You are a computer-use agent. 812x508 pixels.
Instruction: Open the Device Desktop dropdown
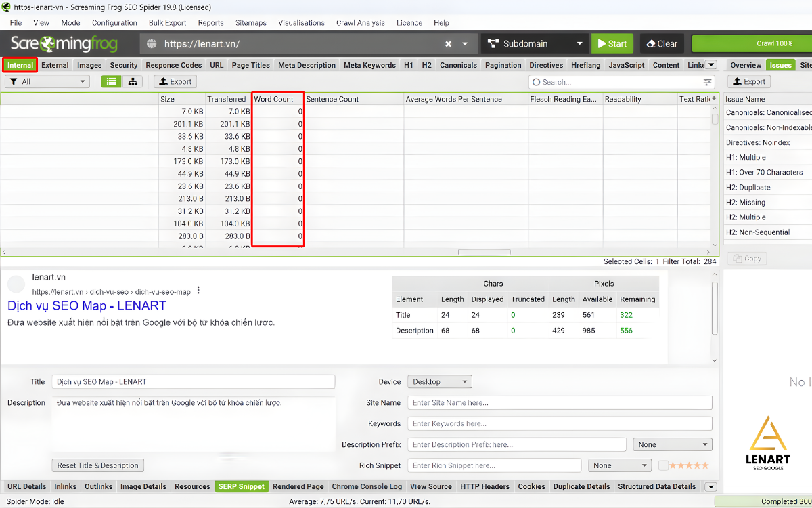[x=439, y=382]
